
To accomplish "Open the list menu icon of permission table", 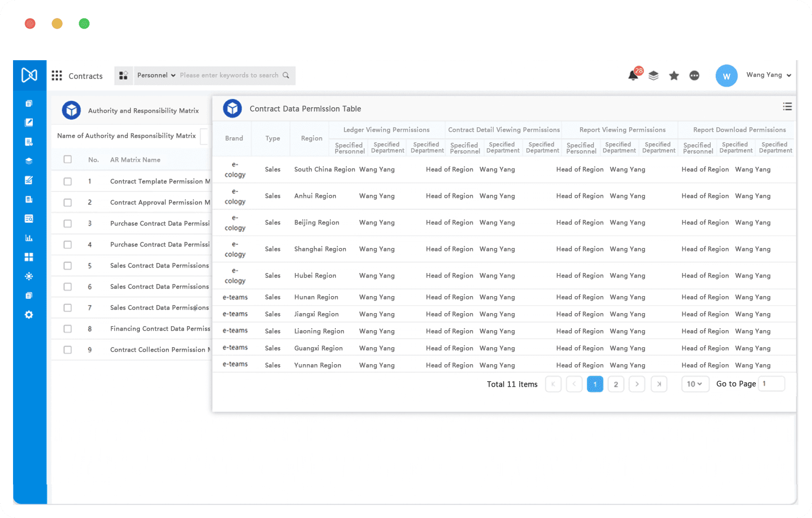I will [x=787, y=106].
